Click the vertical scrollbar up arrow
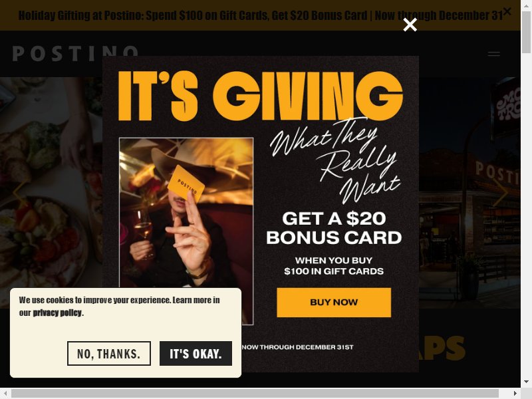This screenshot has height=399, width=532. (x=526, y=5)
